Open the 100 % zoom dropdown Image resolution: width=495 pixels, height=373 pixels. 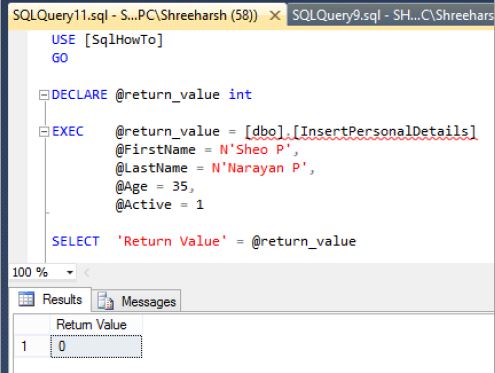[x=70, y=272]
